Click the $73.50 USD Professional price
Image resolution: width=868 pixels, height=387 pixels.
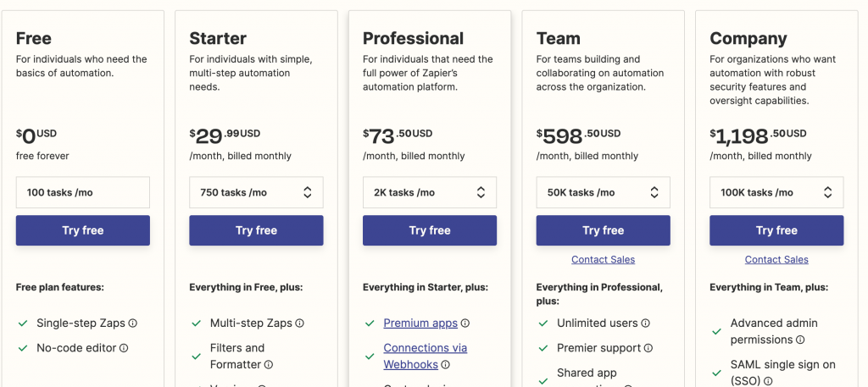pyautogui.click(x=398, y=136)
